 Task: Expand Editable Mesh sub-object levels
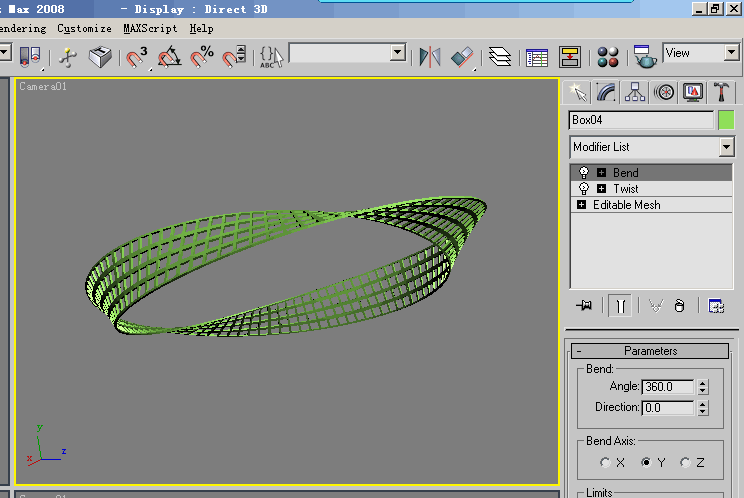(x=581, y=205)
